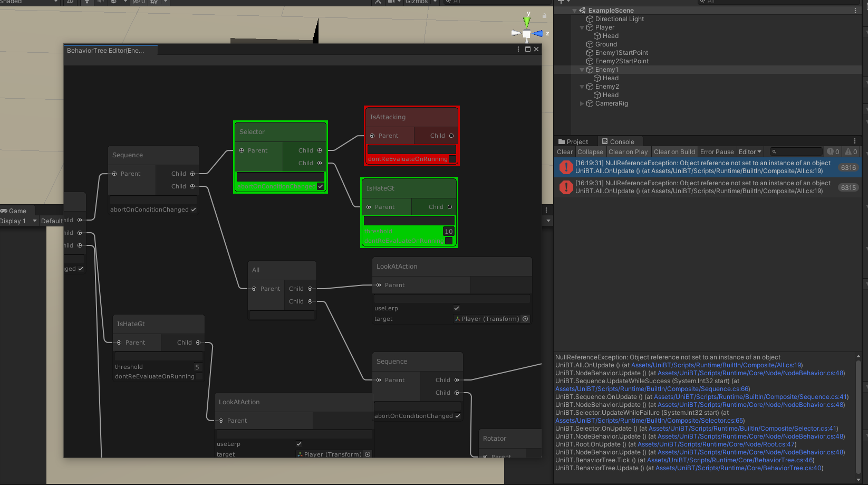Toggle abortOnConditionChanged on upper-left Sequence node
This screenshot has height=485, width=868.
pyautogui.click(x=194, y=210)
